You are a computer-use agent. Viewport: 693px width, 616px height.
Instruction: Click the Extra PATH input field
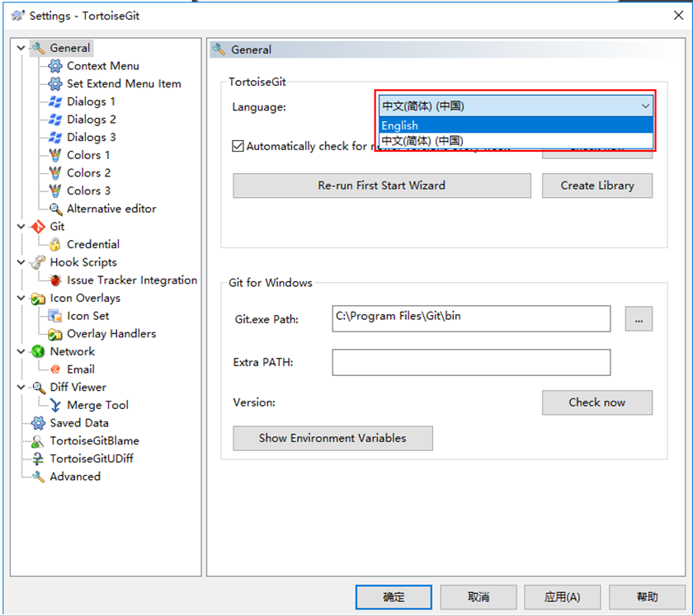click(x=471, y=362)
